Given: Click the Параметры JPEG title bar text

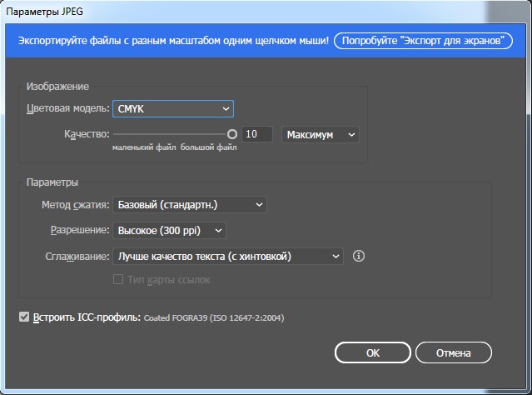Looking at the screenshot, I should 44,12.
